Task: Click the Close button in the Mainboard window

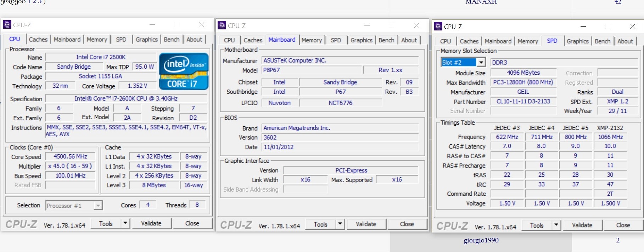Action: pos(407,224)
